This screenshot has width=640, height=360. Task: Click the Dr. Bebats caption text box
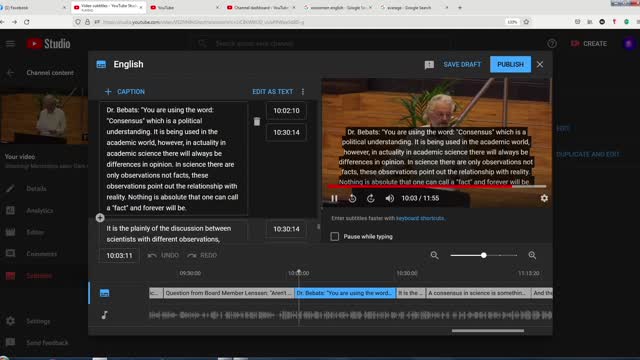click(173, 159)
